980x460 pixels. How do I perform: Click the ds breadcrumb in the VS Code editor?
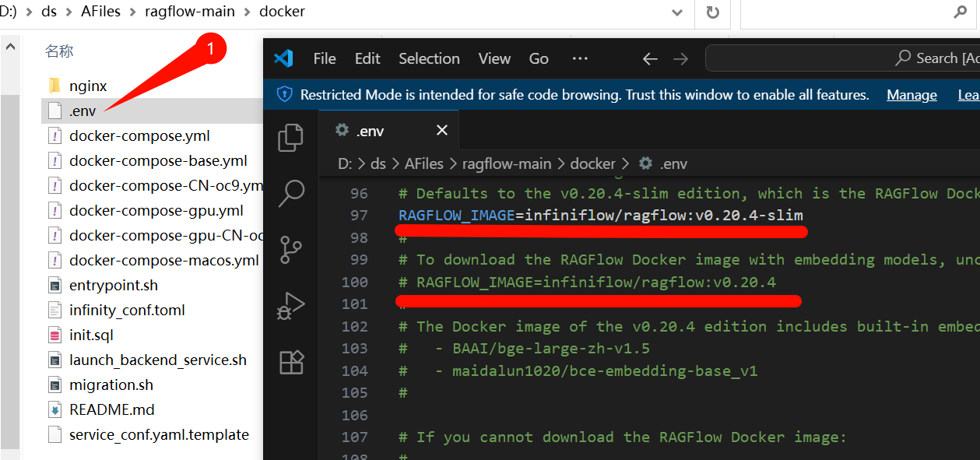tap(378, 163)
